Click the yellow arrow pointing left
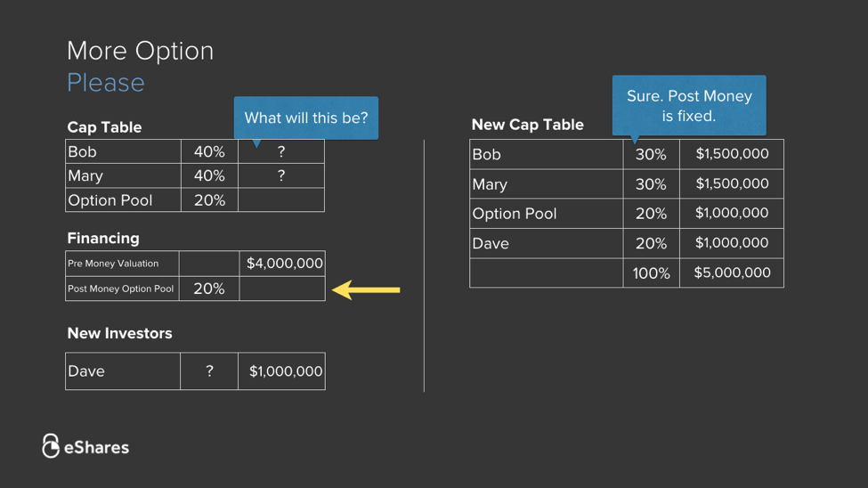 (x=366, y=289)
